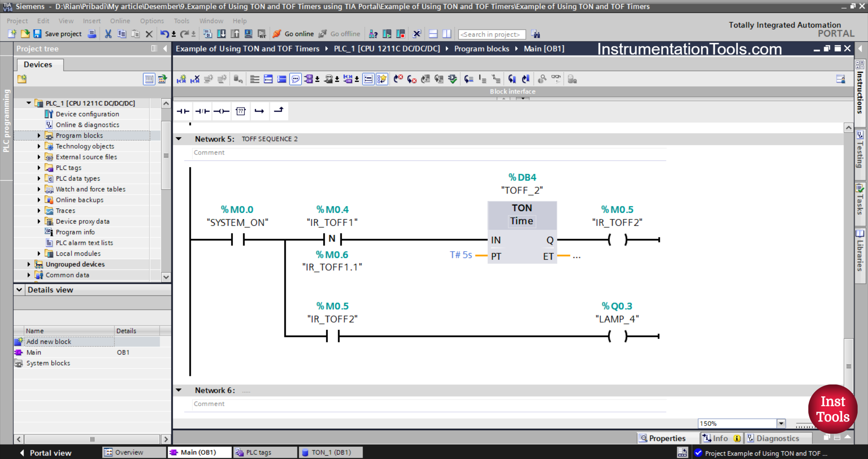This screenshot has width=868, height=459.
Task: Click the open branch icon
Action: (x=259, y=111)
